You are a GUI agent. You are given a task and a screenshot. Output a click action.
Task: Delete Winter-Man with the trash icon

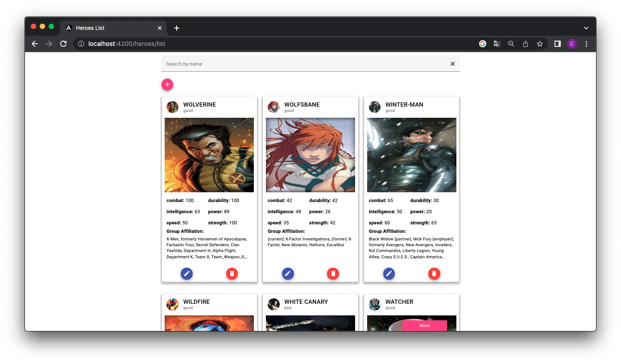coord(434,273)
